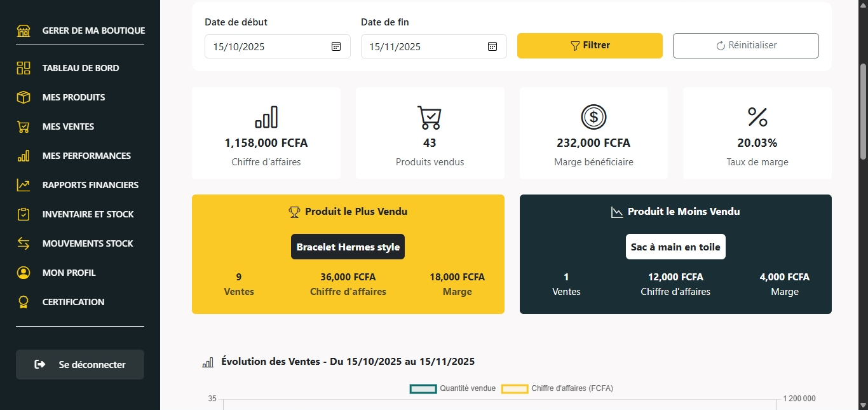
Task: Go to Rapports Financiers page
Action: point(90,185)
